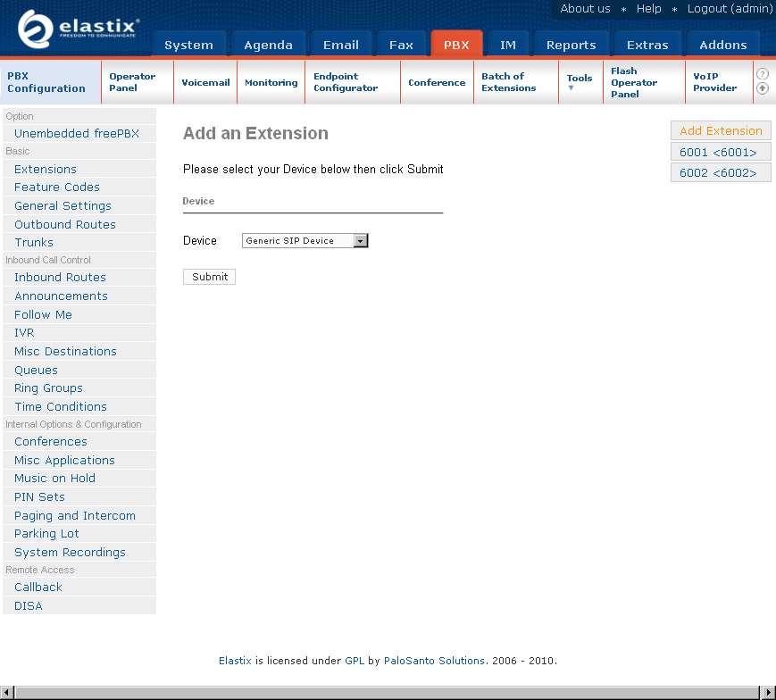Open the Monitoring submenu
This screenshot has width=776, height=700.
(271, 82)
